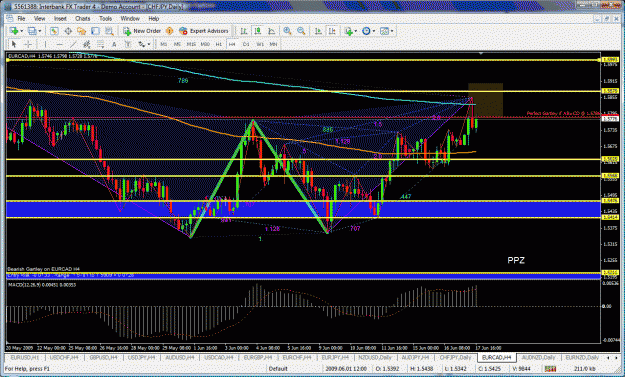Switch to bar chart icon
Screen dimensions: 625x377
point(244,31)
